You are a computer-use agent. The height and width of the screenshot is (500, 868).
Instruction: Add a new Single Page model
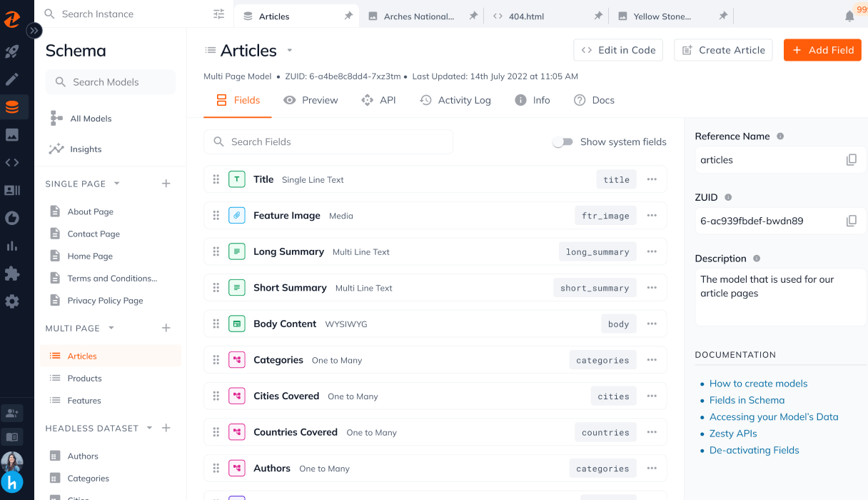point(166,184)
